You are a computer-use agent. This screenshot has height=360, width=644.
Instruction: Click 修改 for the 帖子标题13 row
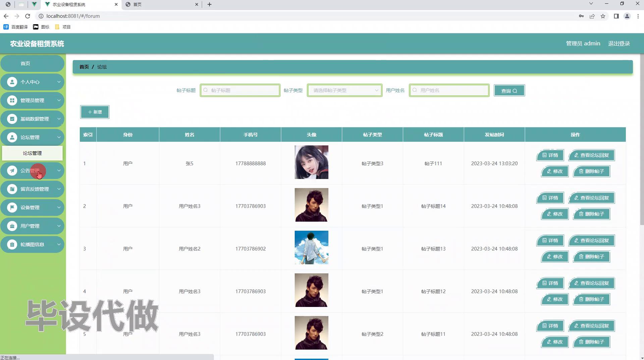pos(555,257)
